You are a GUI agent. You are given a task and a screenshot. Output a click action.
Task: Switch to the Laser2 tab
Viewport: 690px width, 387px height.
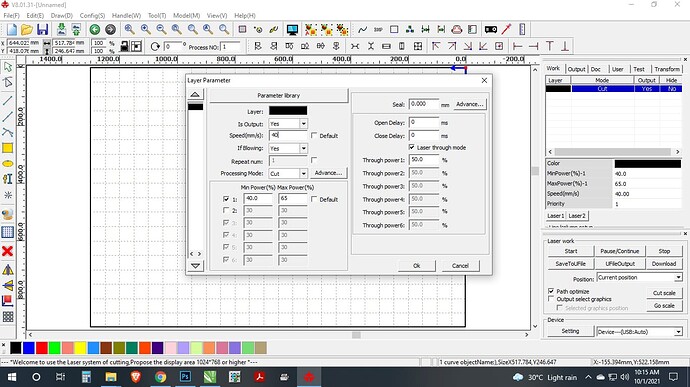click(577, 216)
